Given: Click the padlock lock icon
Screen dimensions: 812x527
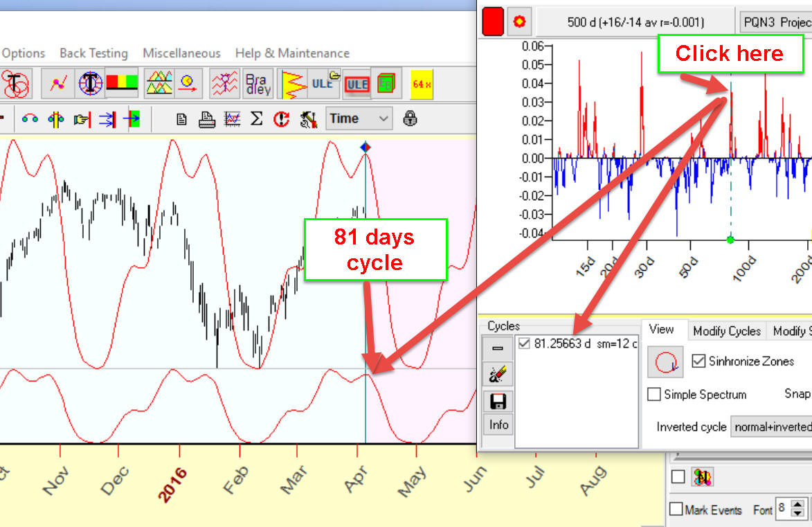Looking at the screenshot, I should tap(410, 118).
